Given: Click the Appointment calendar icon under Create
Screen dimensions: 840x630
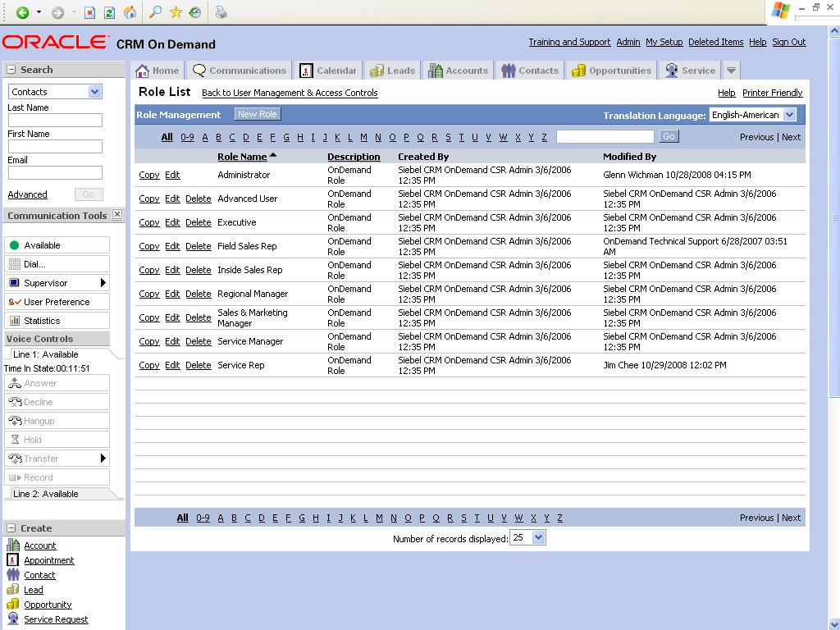Looking at the screenshot, I should [13, 559].
